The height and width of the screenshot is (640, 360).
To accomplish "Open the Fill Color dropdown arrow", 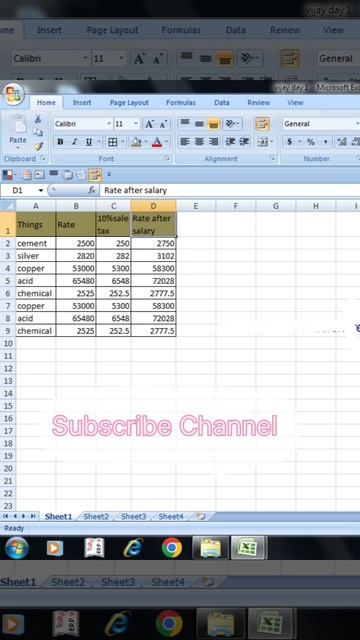I will [x=146, y=142].
